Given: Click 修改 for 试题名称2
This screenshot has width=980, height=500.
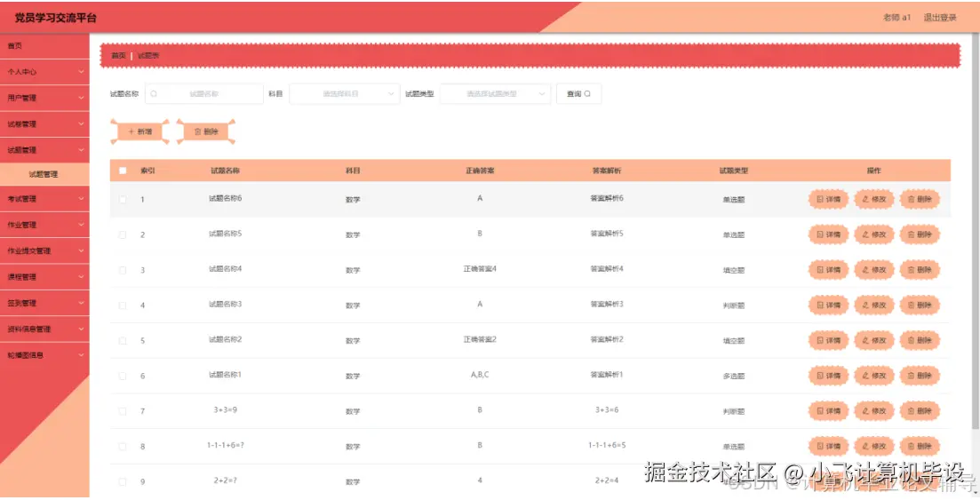Looking at the screenshot, I should coord(873,341).
